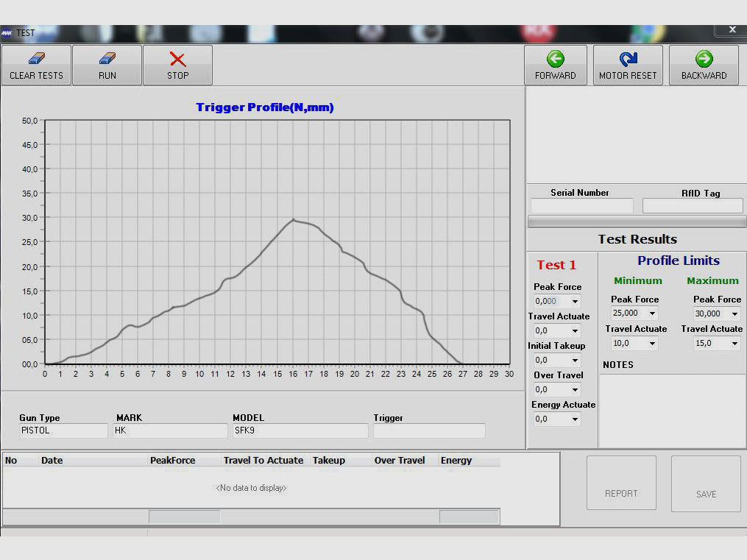
Task: Expand the Minimum Peak Force dropdown
Action: (x=651, y=313)
